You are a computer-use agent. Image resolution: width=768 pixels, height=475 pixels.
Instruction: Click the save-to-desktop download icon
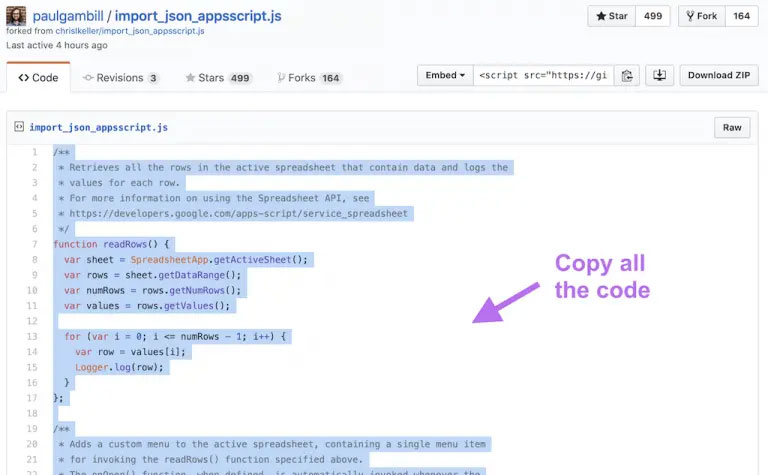pos(659,75)
